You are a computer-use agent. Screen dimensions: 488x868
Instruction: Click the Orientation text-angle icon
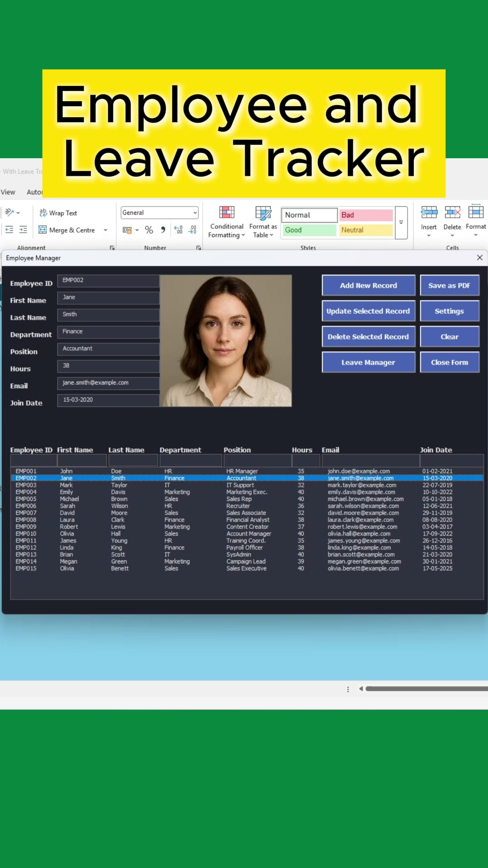click(x=9, y=212)
